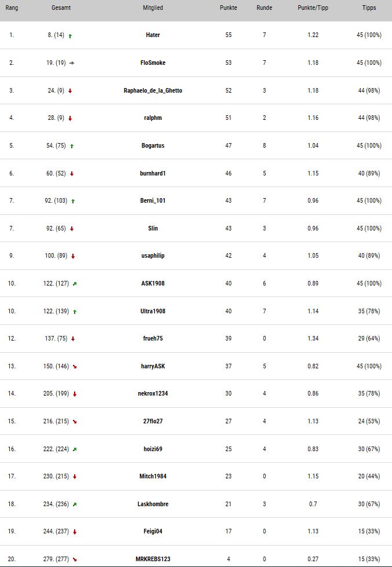The image size is (392, 567).
Task: Open the usaphilip member link
Action: point(153,255)
